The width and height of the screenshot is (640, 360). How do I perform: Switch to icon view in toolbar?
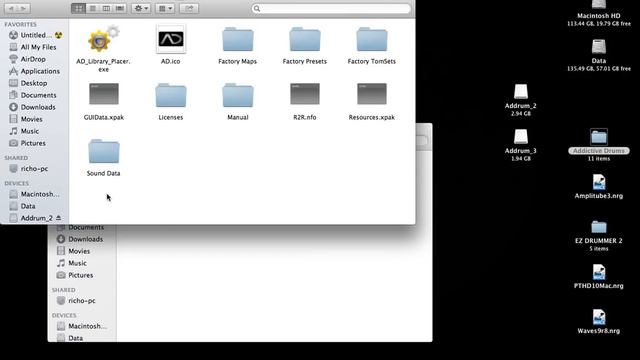tap(78, 8)
